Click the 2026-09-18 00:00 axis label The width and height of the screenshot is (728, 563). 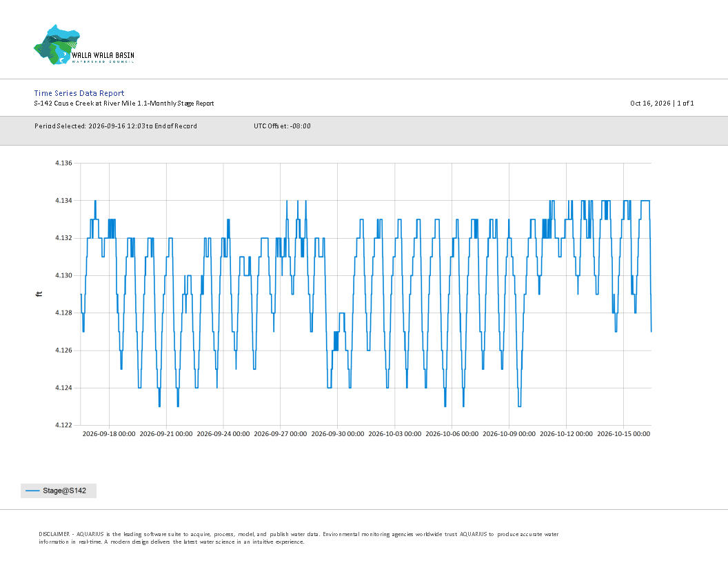point(109,434)
